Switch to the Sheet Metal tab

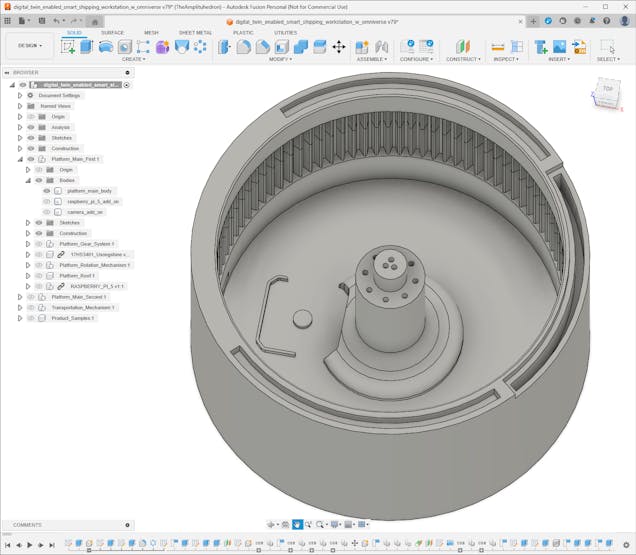tap(195, 32)
